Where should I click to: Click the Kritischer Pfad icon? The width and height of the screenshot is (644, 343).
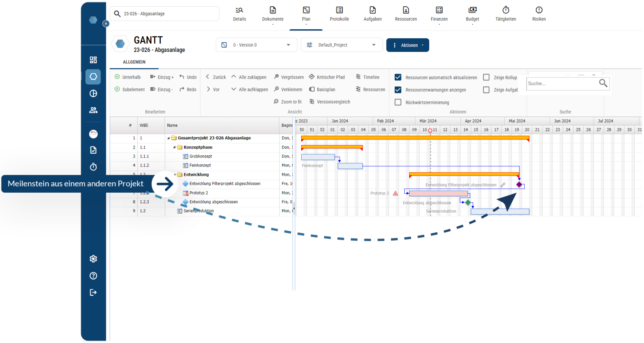(x=312, y=77)
